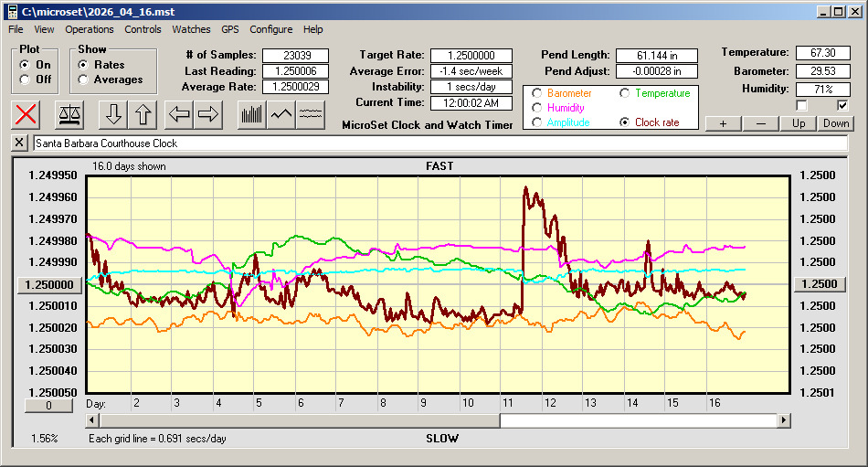Click the red X delete button
Image resolution: width=868 pixels, height=467 pixels.
coord(26,114)
